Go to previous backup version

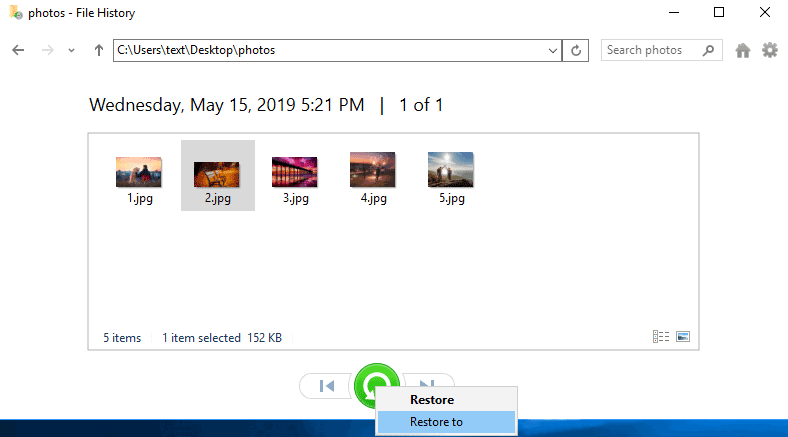325,385
